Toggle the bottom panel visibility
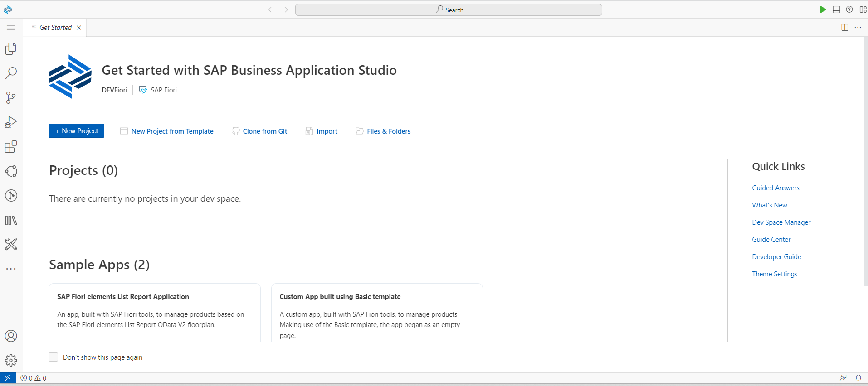 point(836,10)
